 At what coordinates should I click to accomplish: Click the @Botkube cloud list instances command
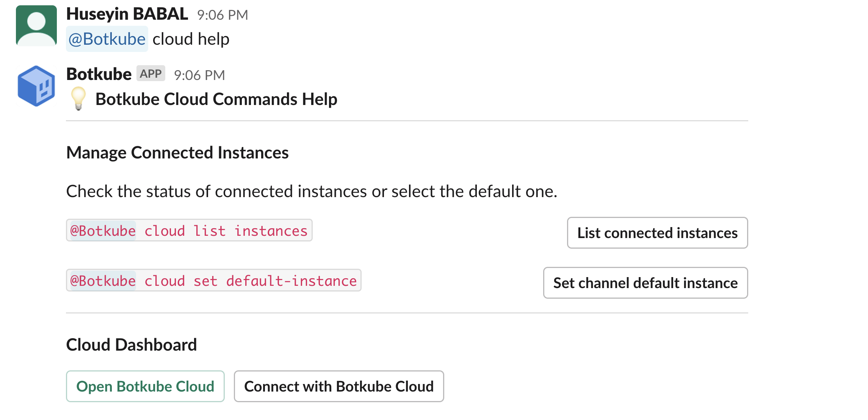(x=190, y=231)
